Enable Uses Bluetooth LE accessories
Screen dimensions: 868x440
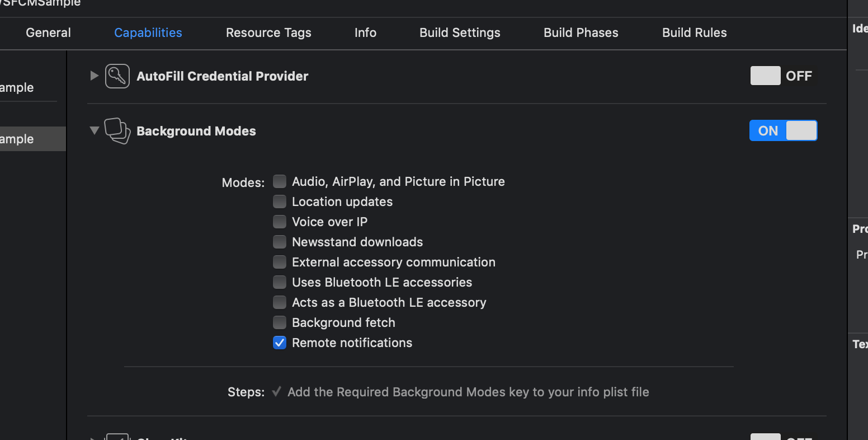pyautogui.click(x=280, y=282)
